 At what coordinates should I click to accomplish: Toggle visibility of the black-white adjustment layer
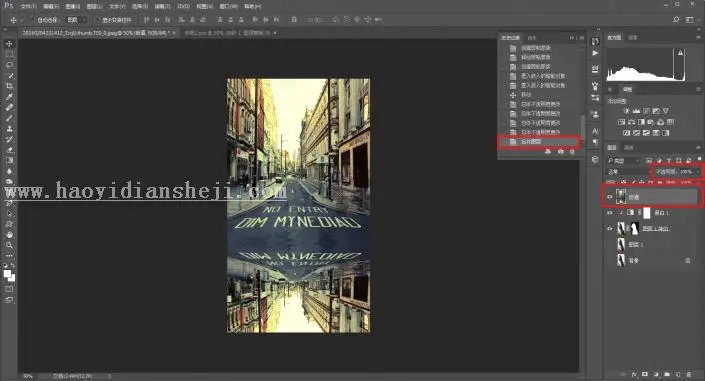point(610,213)
